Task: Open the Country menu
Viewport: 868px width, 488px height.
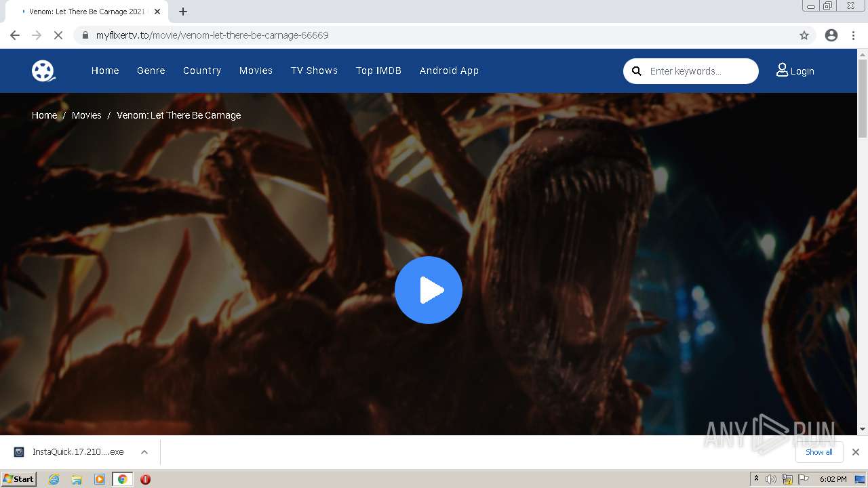Action: tap(202, 70)
